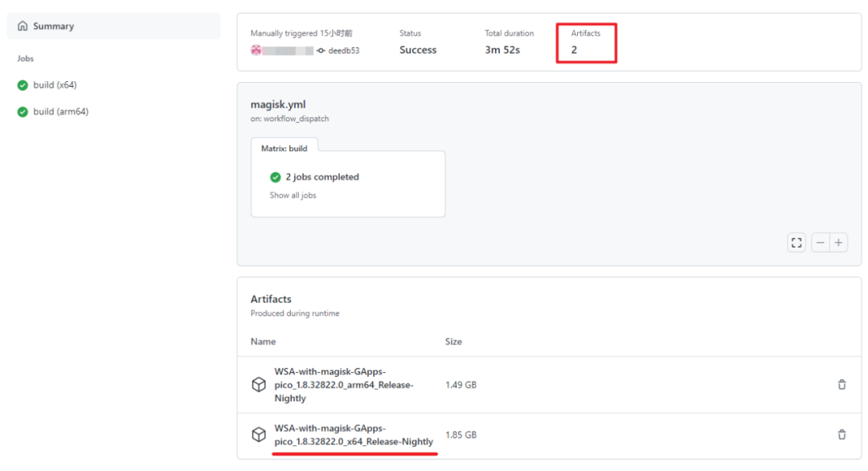Delete the x64 Release-Nightly artifact

[841, 435]
